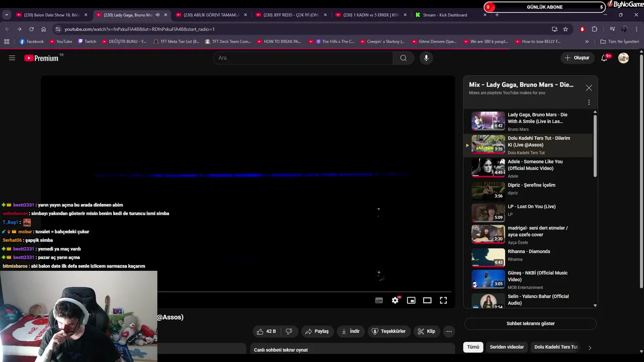Go fullscreen in video player
Image resolution: width=644 pixels, height=362 pixels.
tap(443, 300)
